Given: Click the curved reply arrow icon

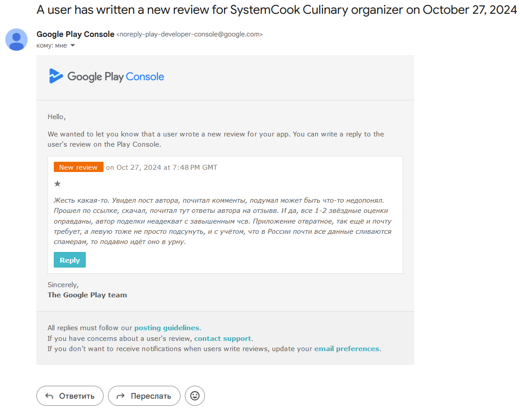Looking at the screenshot, I should pyautogui.click(x=49, y=396).
